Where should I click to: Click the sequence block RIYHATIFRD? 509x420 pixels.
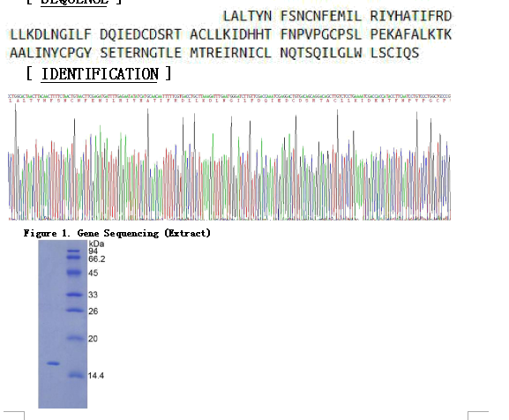click(411, 16)
